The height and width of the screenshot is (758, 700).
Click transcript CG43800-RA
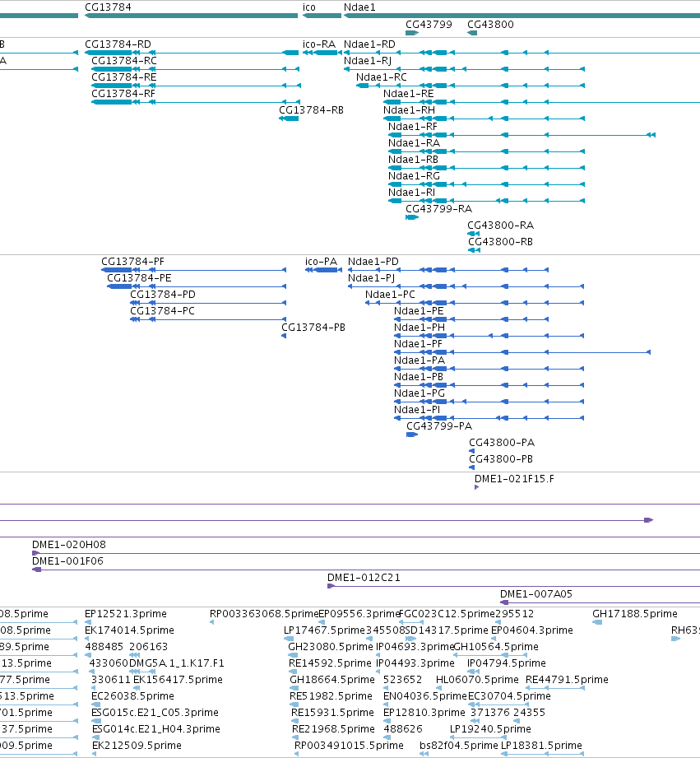(x=474, y=234)
